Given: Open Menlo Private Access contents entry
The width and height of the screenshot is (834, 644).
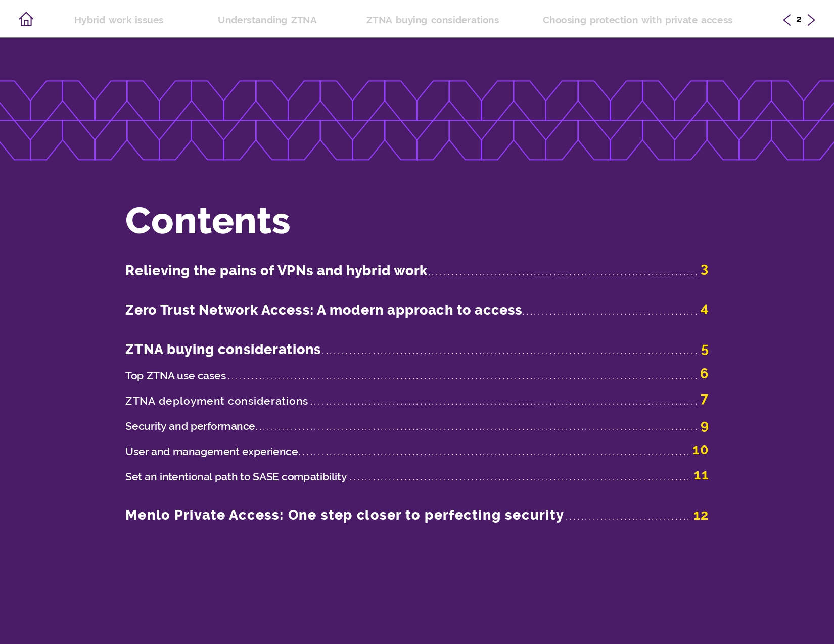Looking at the screenshot, I should pos(344,515).
